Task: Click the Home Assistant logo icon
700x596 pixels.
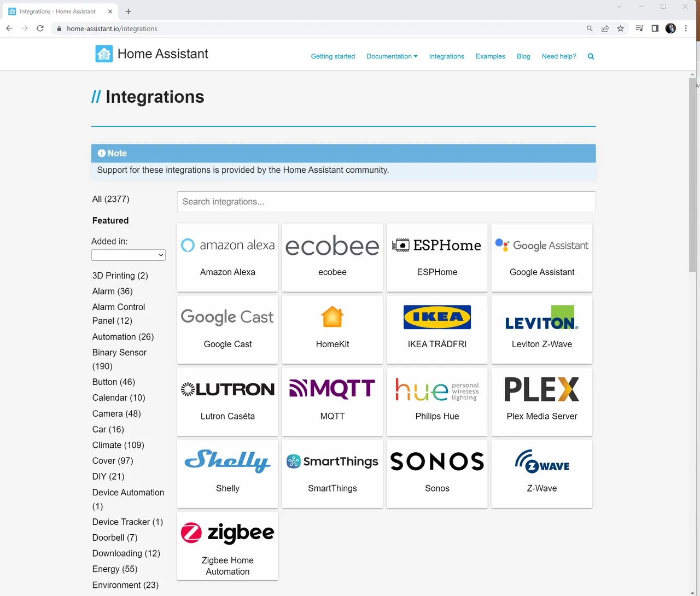Action: coord(104,54)
